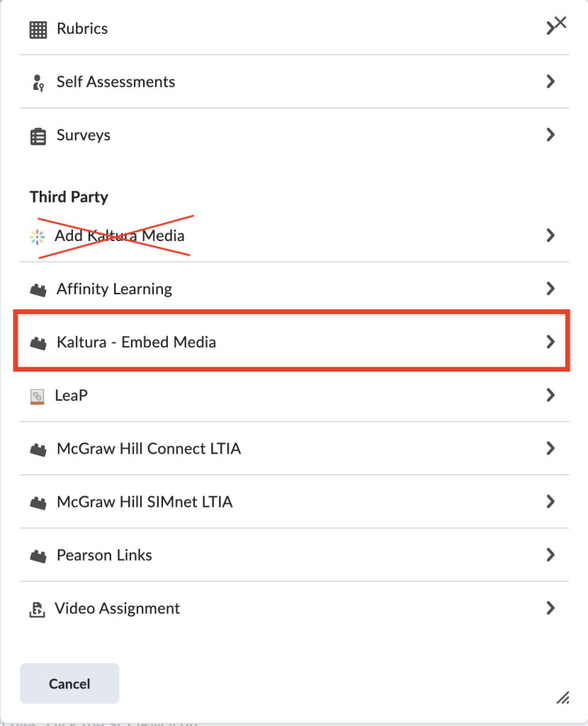This screenshot has height=726, width=588.
Task: Expand the Self Assessments chevron arrow
Action: tap(550, 82)
